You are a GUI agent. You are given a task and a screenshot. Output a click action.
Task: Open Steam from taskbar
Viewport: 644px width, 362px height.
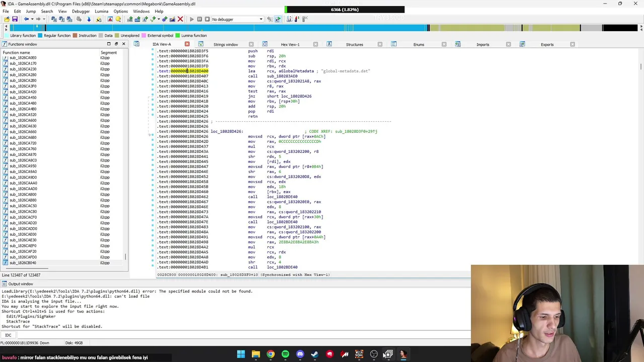coord(315,354)
